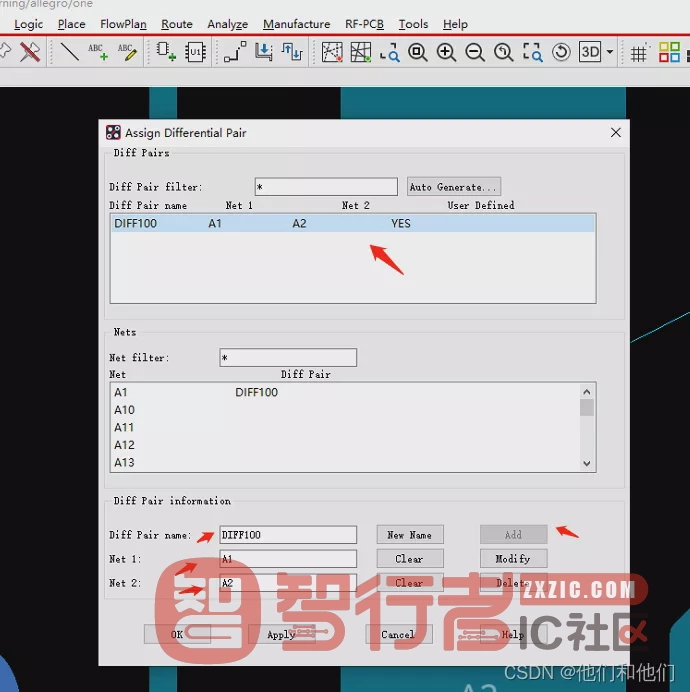Image resolution: width=690 pixels, height=692 pixels.
Task: Click the Zoom Previous icon
Action: point(504,52)
